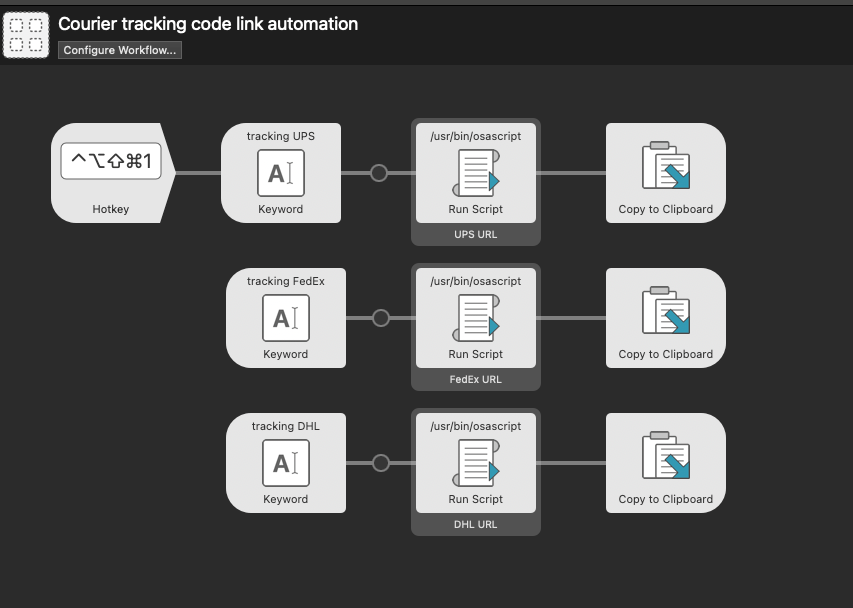The width and height of the screenshot is (853, 608).
Task: Select the DHL URL Run Script icon
Action: click(476, 463)
